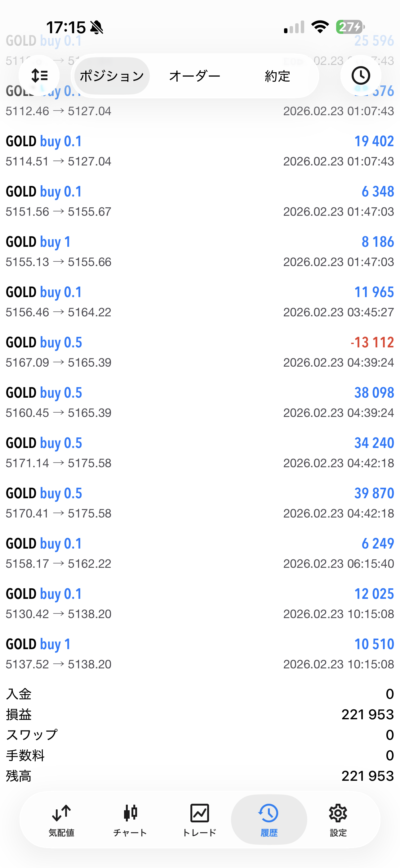Select the 履歴 history tab icon
Screen dimensions: 400x868
tap(269, 820)
